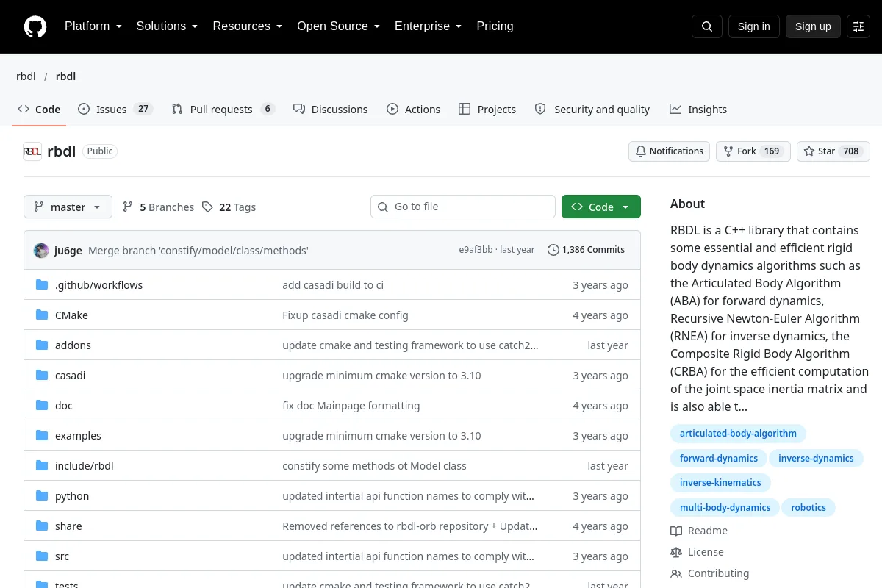Expand the Resources menu
The width and height of the screenshot is (882, 588).
(x=248, y=26)
